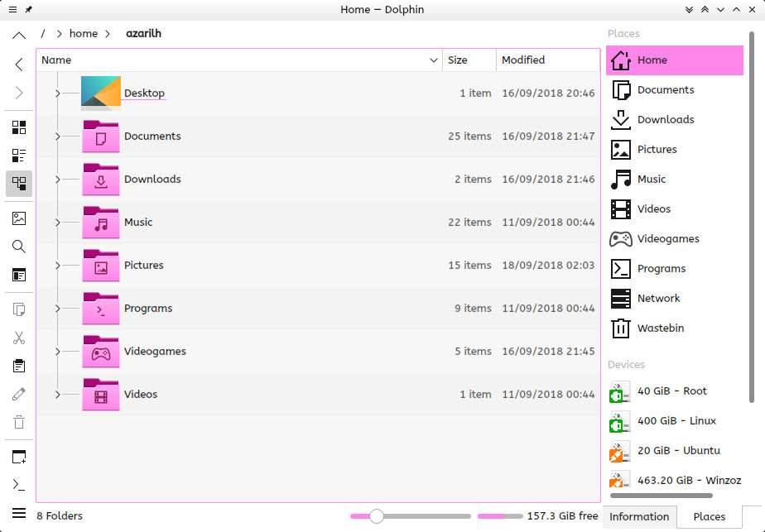Switch to Details tree view mode

19,184
